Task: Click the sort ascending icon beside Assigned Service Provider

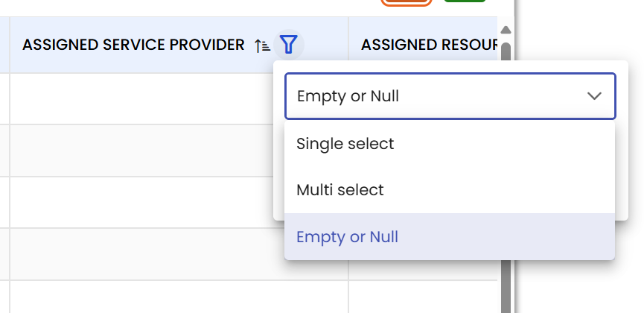Action: point(262,46)
